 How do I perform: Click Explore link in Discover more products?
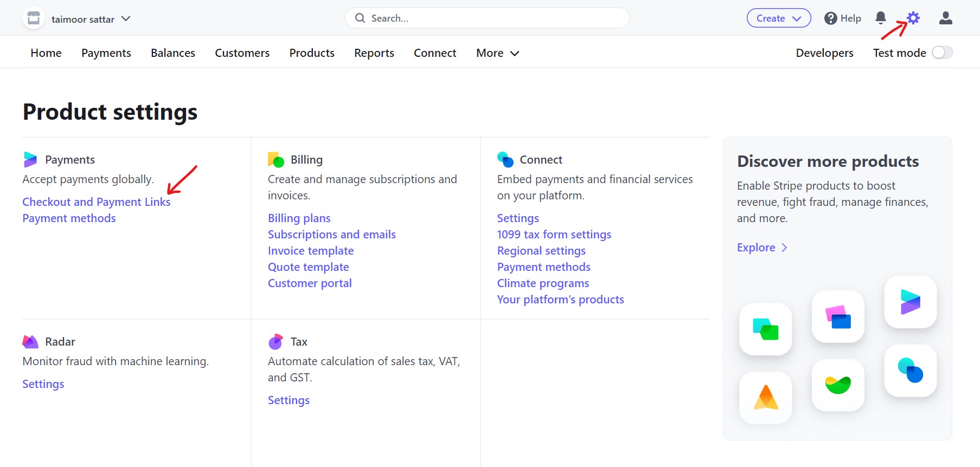(x=762, y=247)
